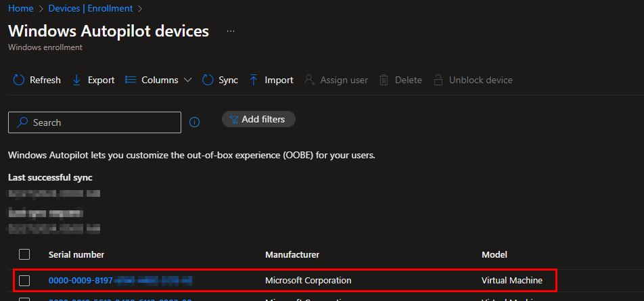
Task: Click the Refresh icon in toolbar
Action: point(19,80)
